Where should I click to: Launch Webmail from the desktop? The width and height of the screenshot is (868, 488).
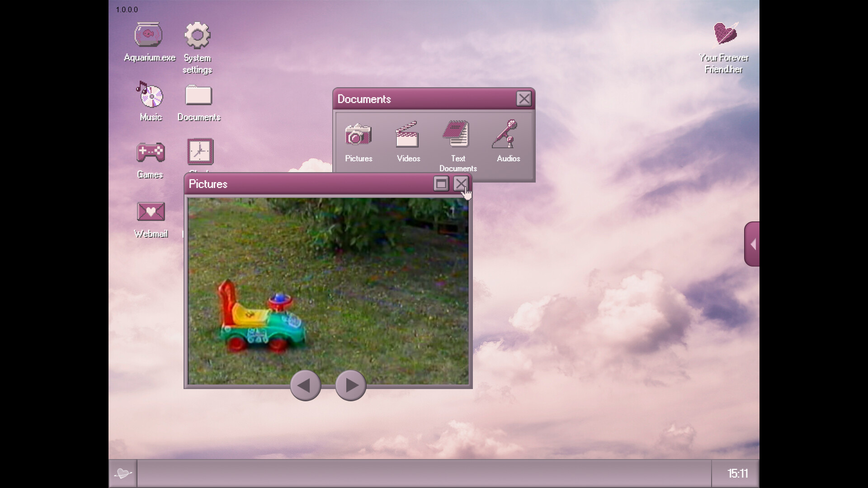tap(151, 211)
